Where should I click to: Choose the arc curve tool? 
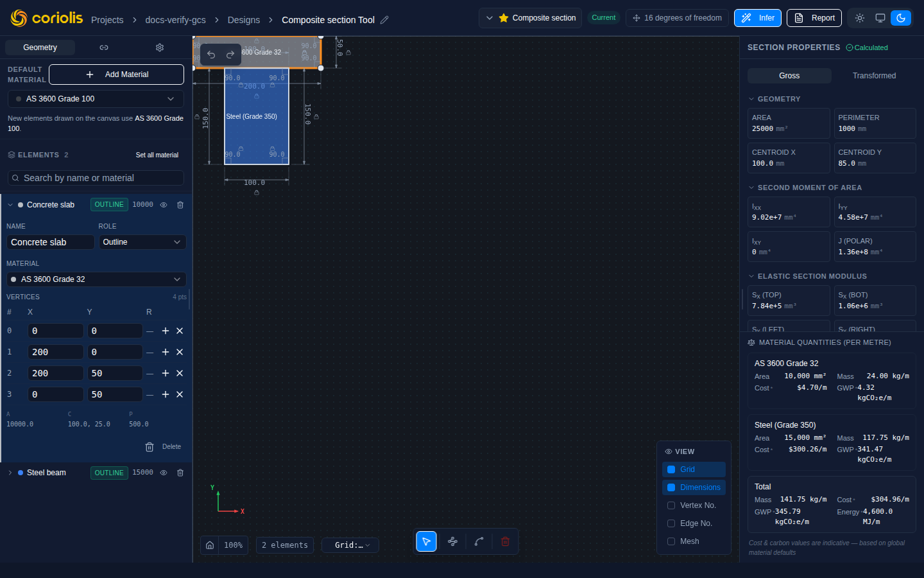pos(479,541)
